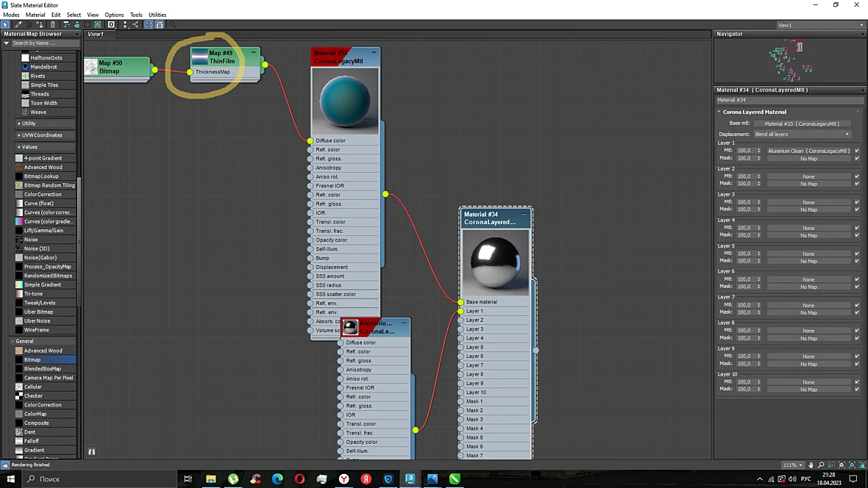Toggle the Layer 2 material checkbox
The image size is (868, 488).
(x=857, y=176)
